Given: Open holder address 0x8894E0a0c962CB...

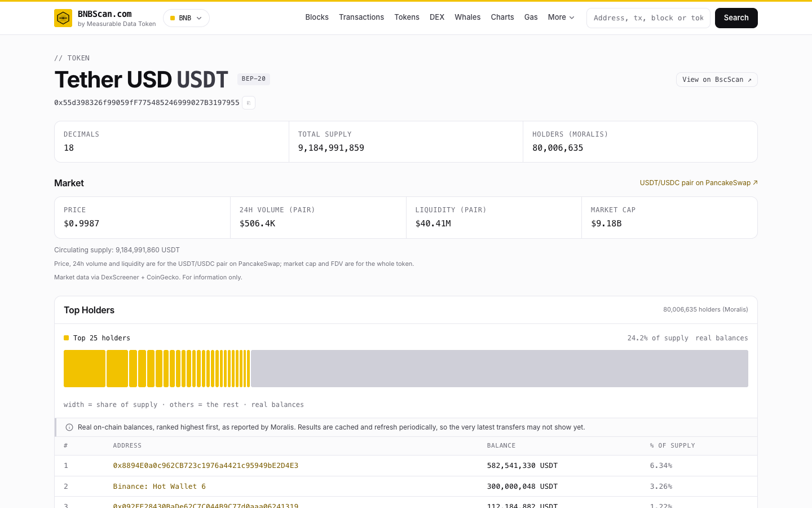Looking at the screenshot, I should click(206, 466).
